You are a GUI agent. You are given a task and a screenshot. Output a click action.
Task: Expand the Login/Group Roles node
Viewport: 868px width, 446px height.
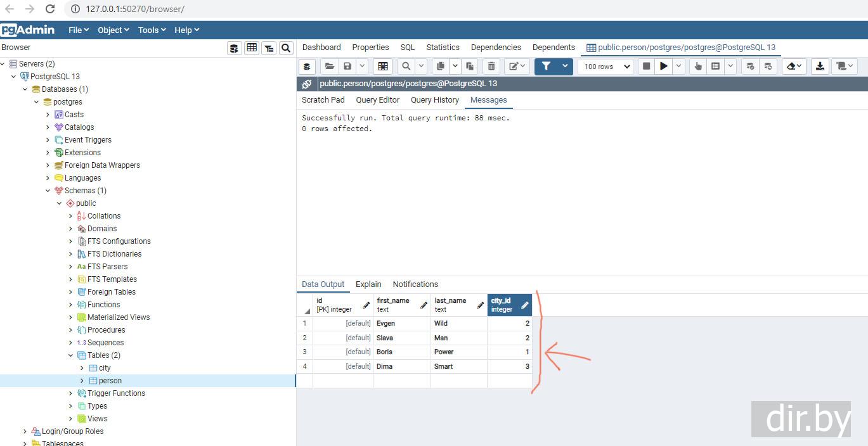coord(25,431)
